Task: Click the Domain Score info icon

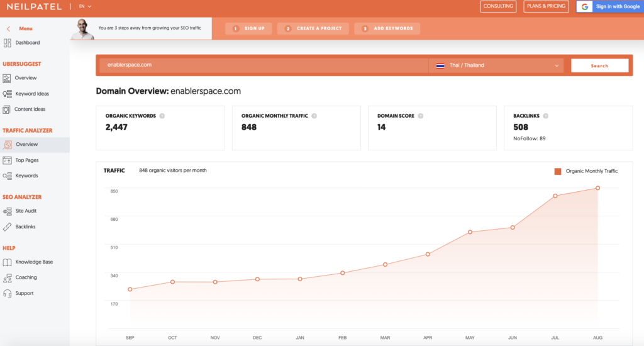Action: coord(421,116)
